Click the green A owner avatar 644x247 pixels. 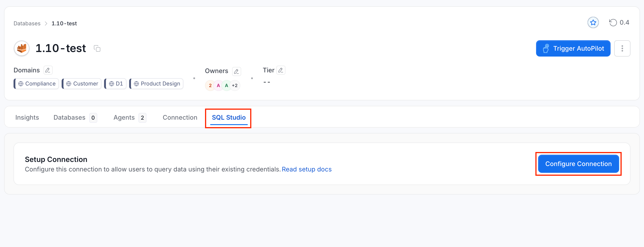click(226, 85)
